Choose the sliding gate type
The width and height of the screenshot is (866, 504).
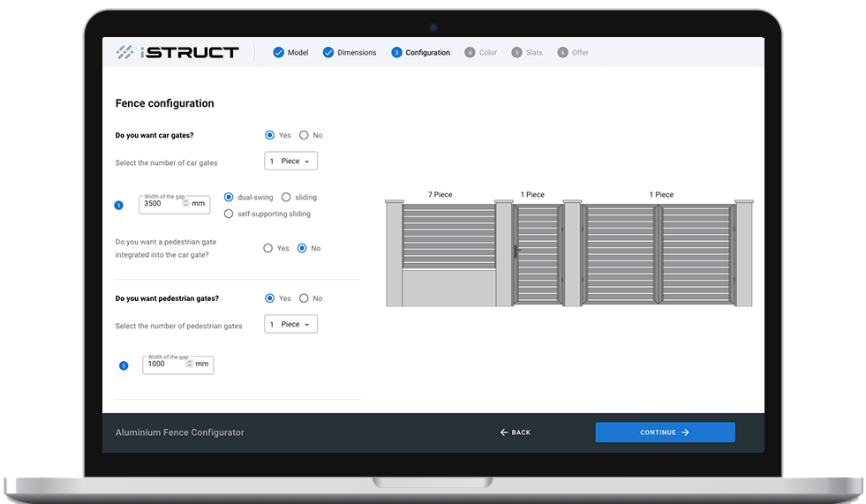(286, 197)
